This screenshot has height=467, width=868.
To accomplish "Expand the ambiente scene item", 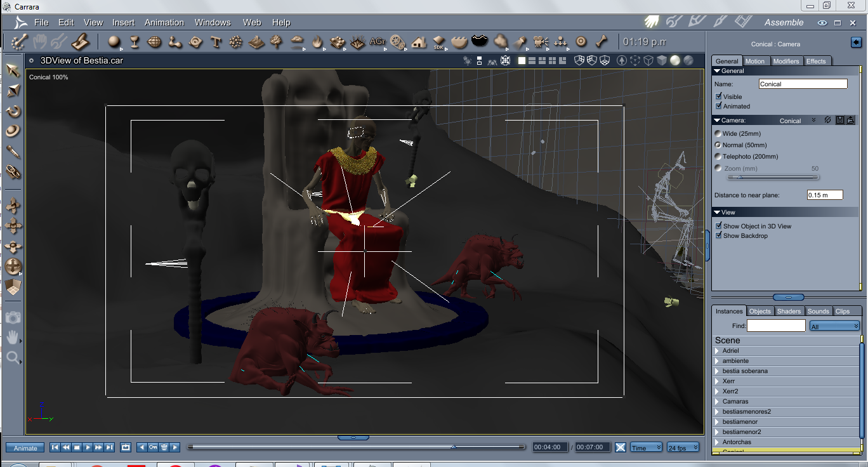I will 717,361.
